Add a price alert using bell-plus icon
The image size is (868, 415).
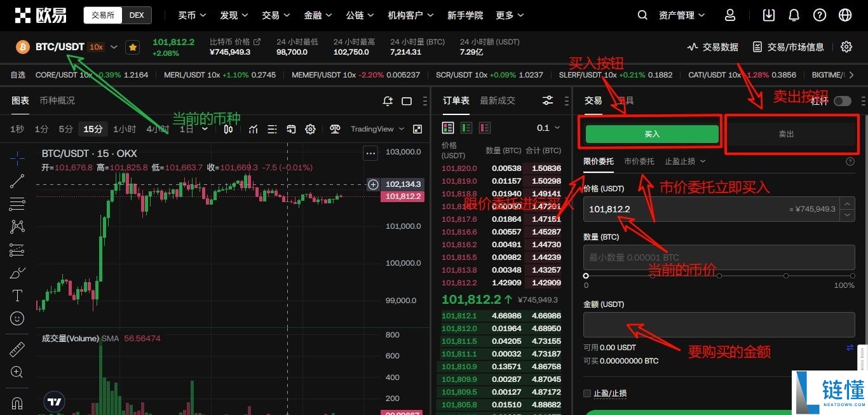pyautogui.click(x=388, y=100)
